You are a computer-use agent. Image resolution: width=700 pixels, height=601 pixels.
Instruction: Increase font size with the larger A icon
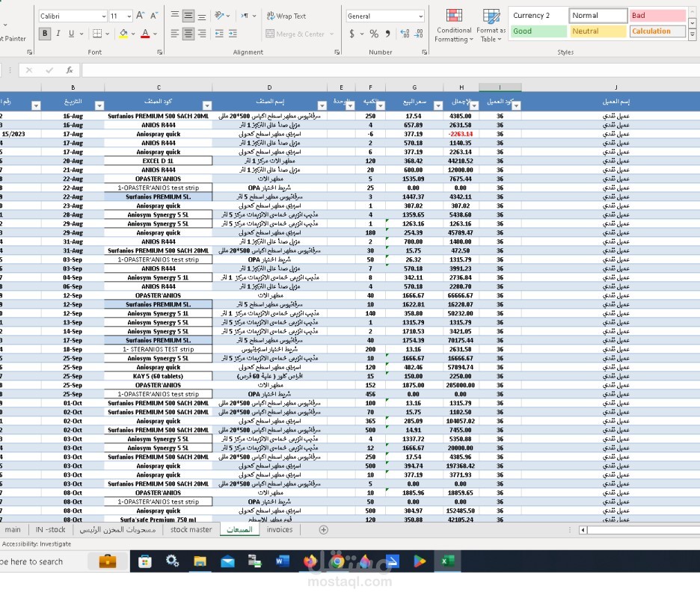pos(140,16)
